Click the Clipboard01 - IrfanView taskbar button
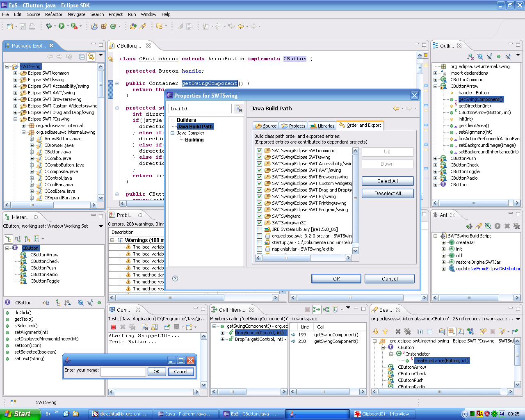This screenshot has width=525, height=420. (x=384, y=414)
